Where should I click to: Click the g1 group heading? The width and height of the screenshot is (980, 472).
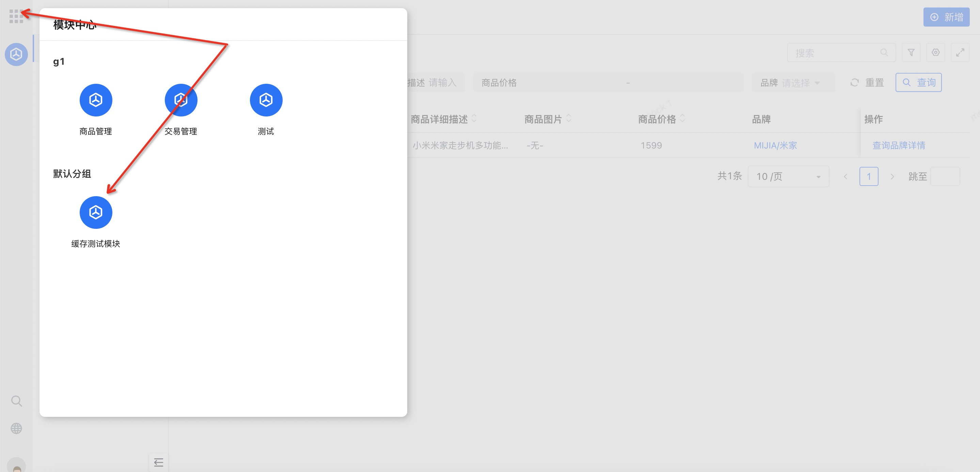point(59,62)
